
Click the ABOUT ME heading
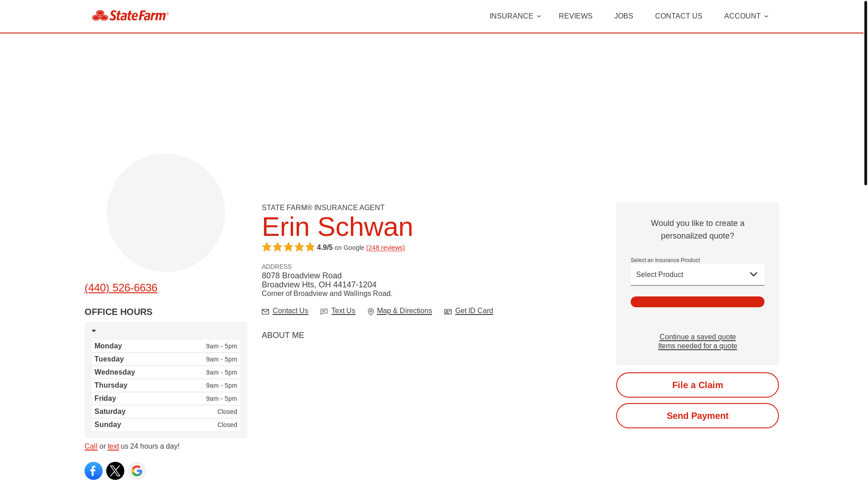pos(283,335)
